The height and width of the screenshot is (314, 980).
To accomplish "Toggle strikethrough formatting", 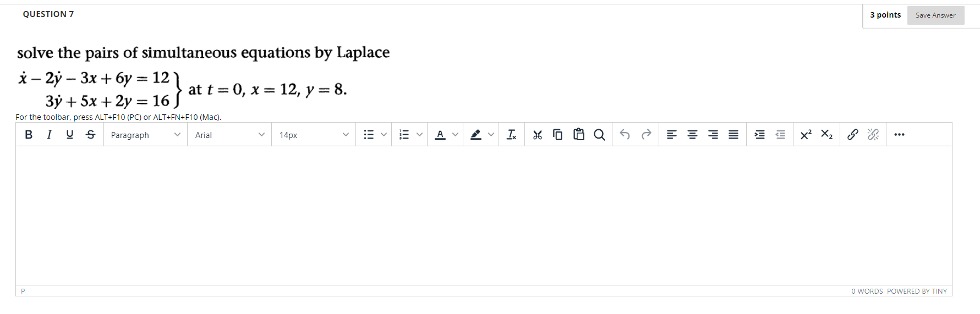I will click(91, 135).
